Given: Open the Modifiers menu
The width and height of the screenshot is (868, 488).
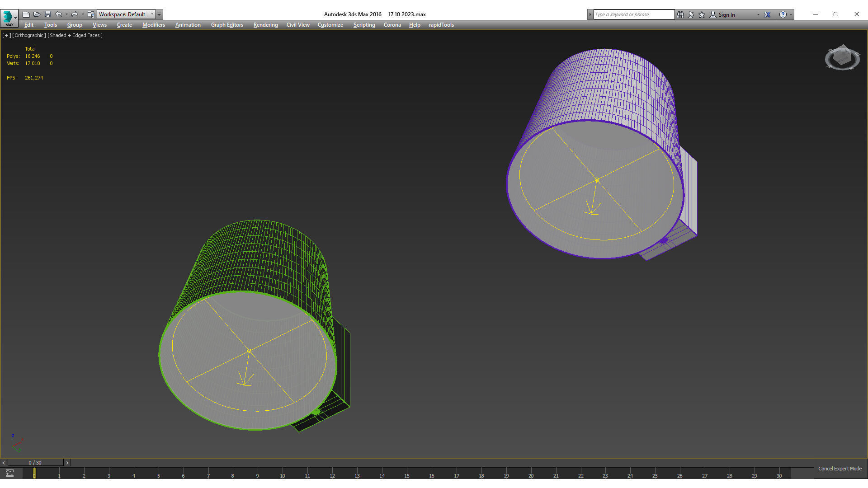Looking at the screenshot, I should click(x=153, y=25).
